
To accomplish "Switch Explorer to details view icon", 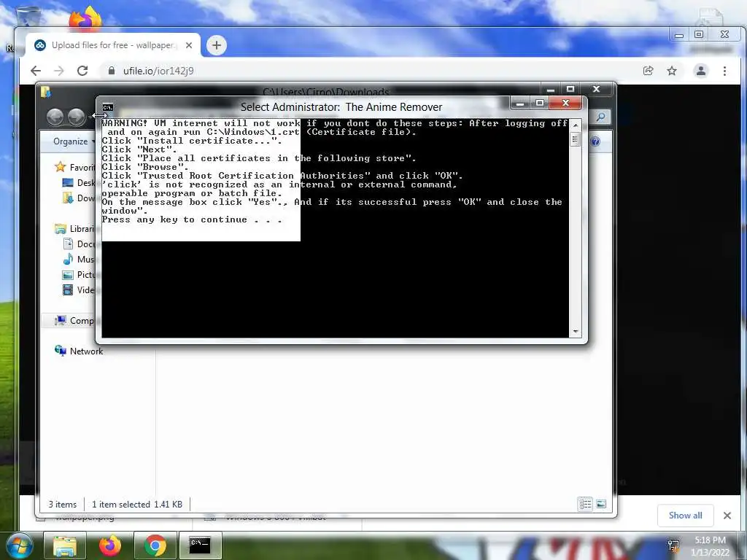I will (x=586, y=504).
